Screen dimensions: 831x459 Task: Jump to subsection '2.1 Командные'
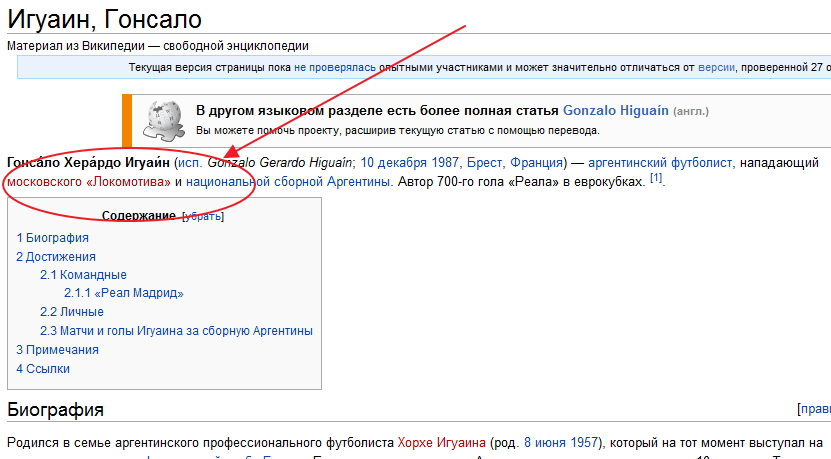[x=83, y=275]
